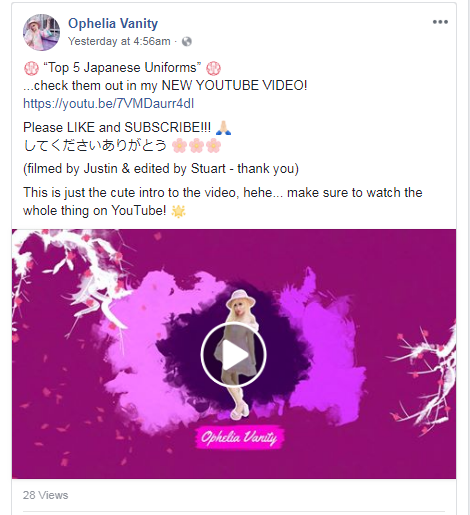Click the glowing star emoji after YouTube!
Viewport: 470px width, 515px height.
[x=178, y=211]
